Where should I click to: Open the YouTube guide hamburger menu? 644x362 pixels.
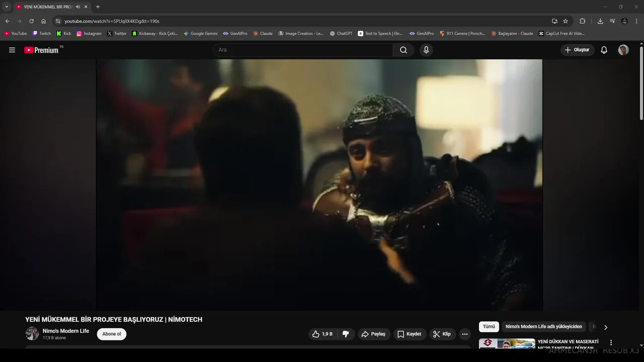click(12, 50)
